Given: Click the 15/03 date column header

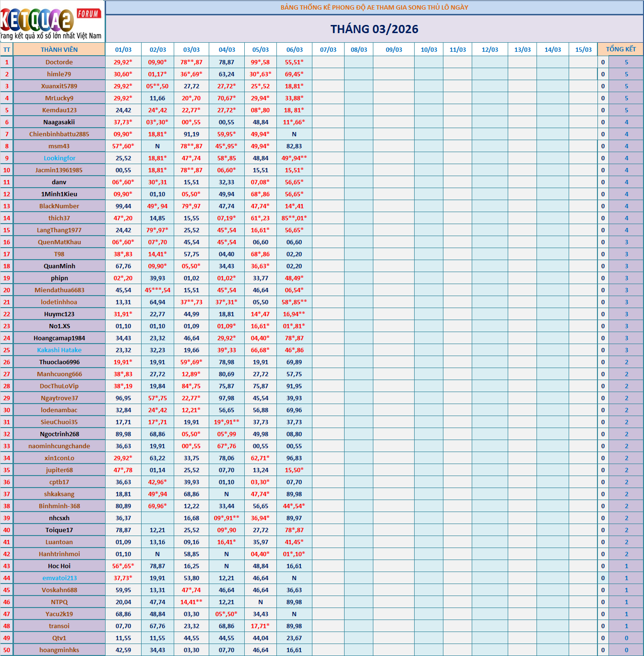Looking at the screenshot, I should [583, 49].
